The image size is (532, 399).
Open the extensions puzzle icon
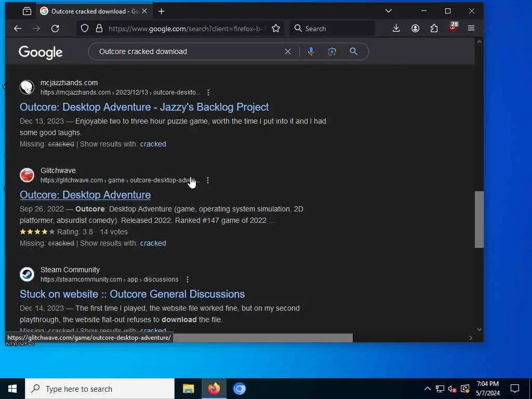tap(434, 29)
